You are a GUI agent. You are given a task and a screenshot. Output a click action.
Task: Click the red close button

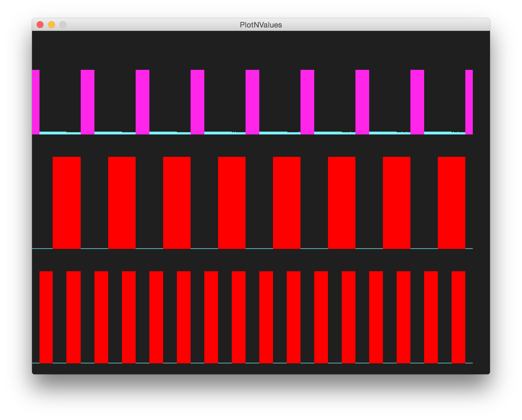click(40, 25)
